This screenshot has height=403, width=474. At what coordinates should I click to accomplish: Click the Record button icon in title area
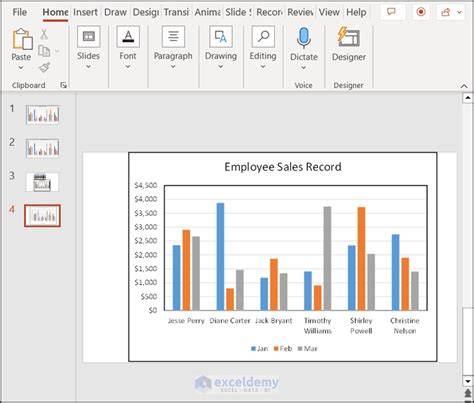point(421,12)
